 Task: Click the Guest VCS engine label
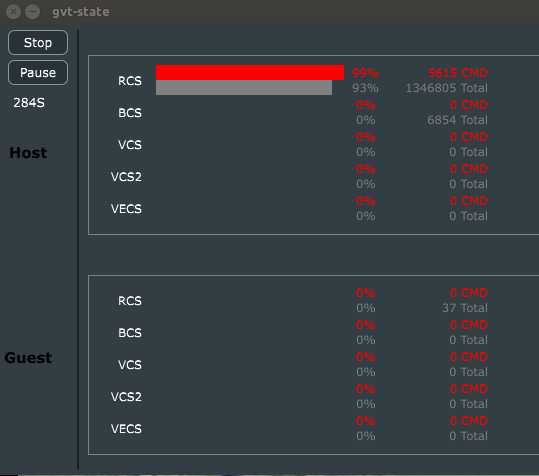130,365
